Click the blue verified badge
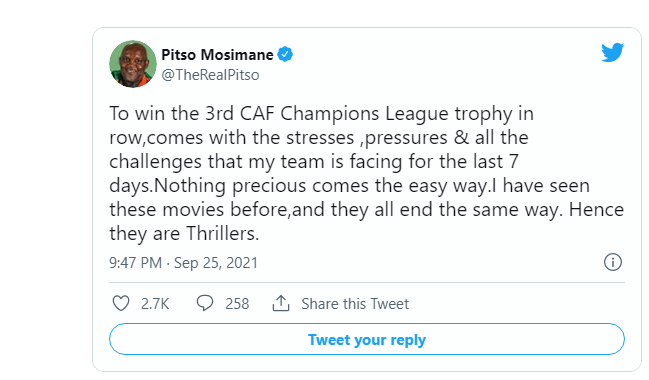This screenshot has width=649, height=380. point(285,54)
